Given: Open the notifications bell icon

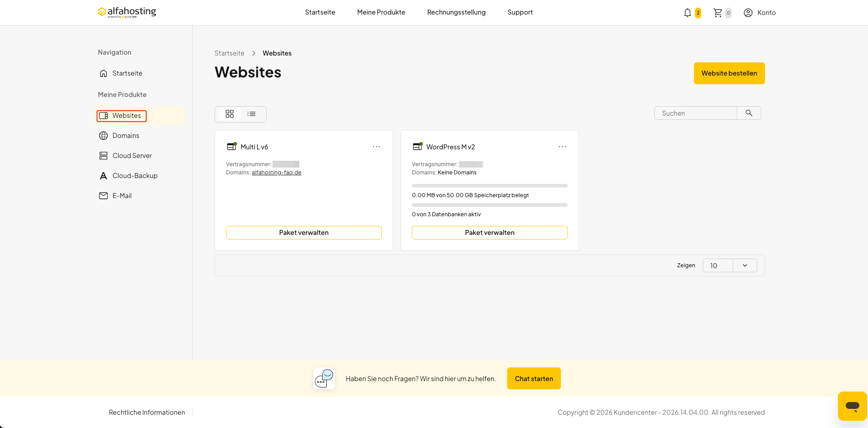Looking at the screenshot, I should point(688,13).
